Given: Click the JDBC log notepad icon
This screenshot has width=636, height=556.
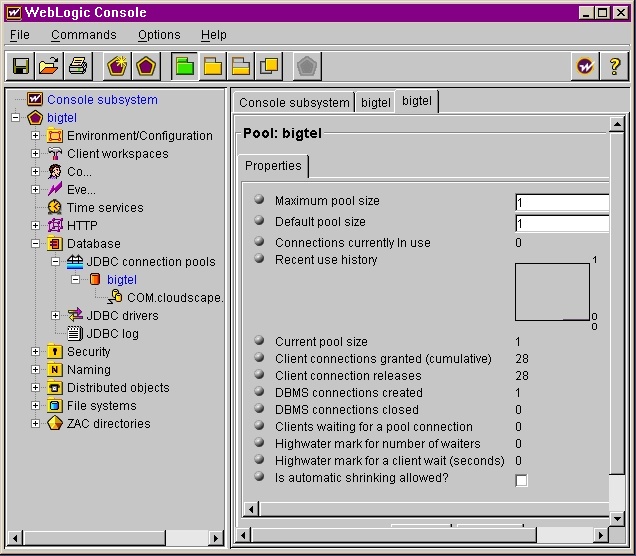Looking at the screenshot, I should 75,333.
